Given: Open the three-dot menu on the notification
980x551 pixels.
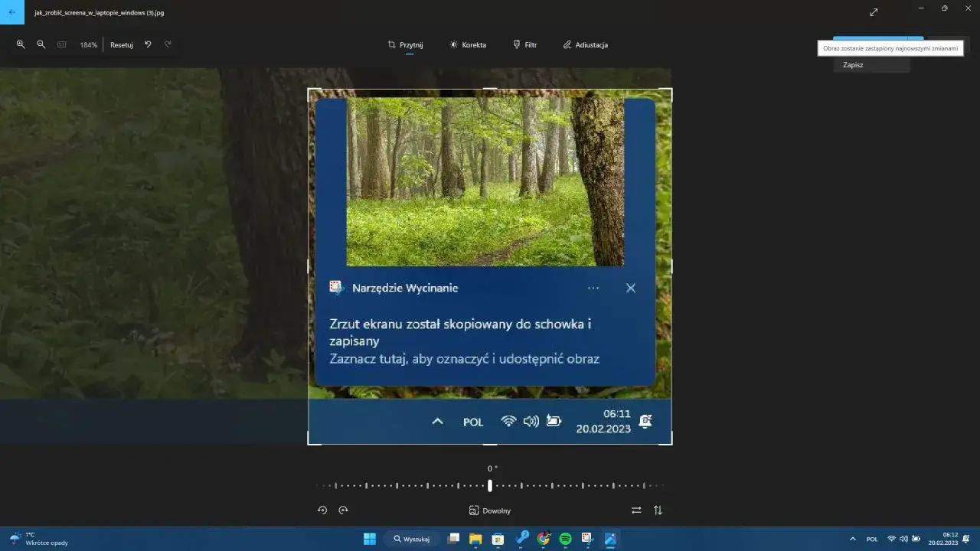Looking at the screenshot, I should click(593, 288).
